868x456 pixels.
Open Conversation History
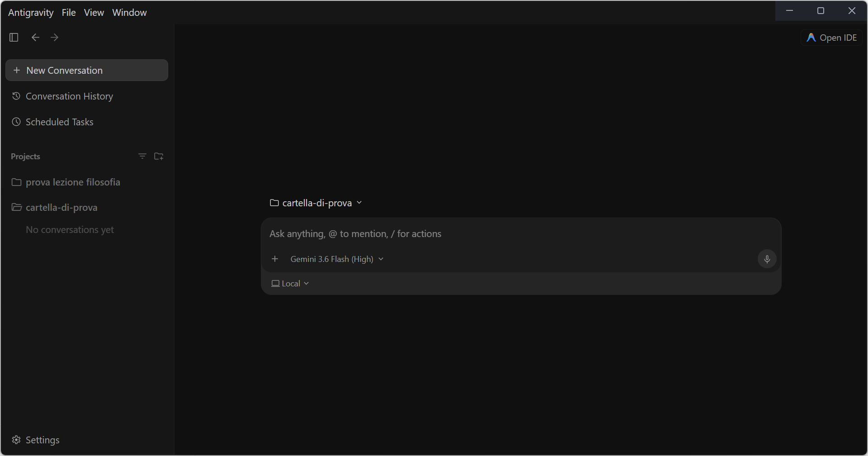click(87, 96)
